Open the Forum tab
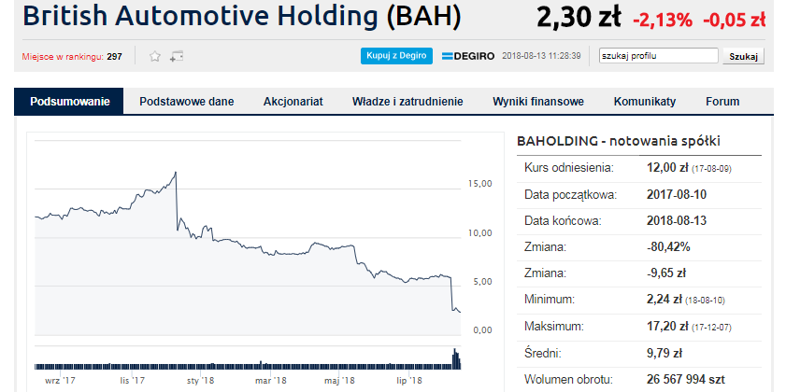Image resolution: width=786 pixels, height=392 pixels. point(722,101)
